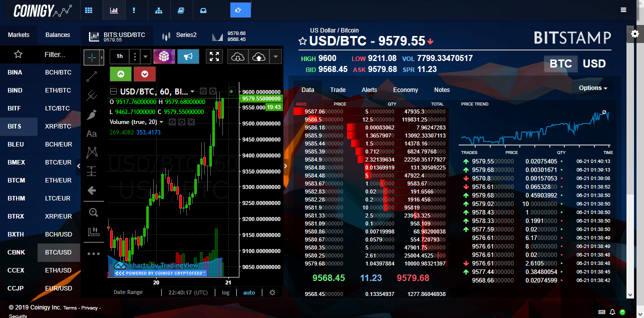Click the blue pointing hand button

pyautogui.click(x=241, y=10)
